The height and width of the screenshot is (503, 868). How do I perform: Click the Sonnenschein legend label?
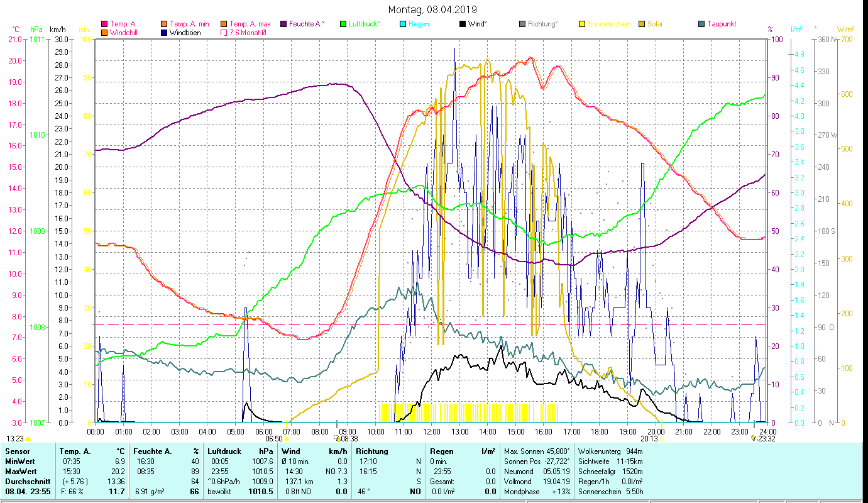pyautogui.click(x=608, y=25)
